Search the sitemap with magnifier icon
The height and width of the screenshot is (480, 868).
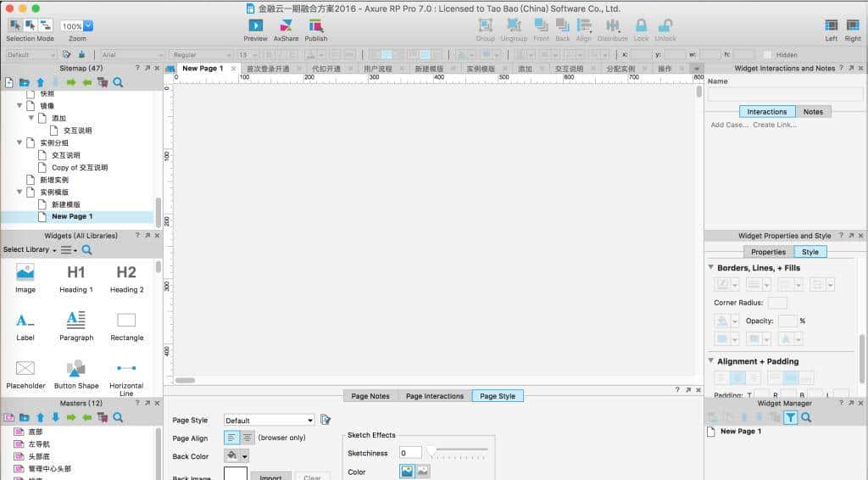tap(118, 82)
